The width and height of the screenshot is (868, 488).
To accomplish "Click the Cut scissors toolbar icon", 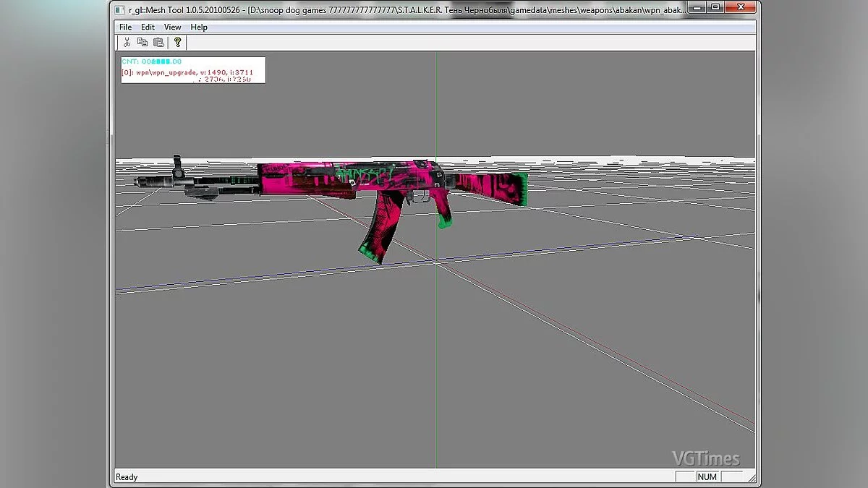I will pos(127,43).
